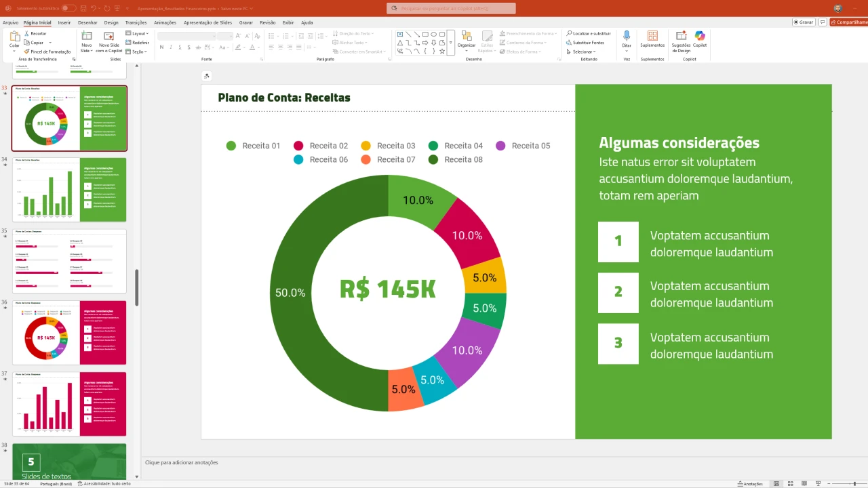Switch to slide sorter view in status bar
The height and width of the screenshot is (488, 868).
pos(790,484)
